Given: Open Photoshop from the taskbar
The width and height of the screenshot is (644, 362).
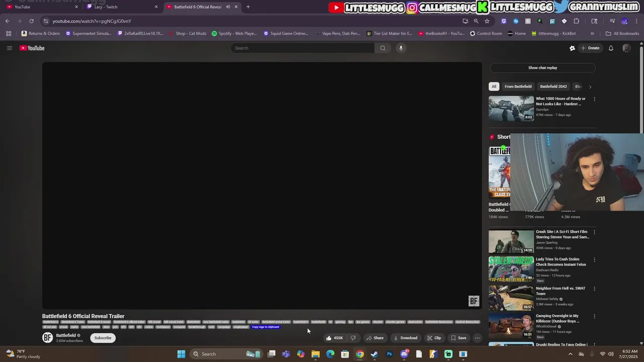Looking at the screenshot, I should point(389,354).
